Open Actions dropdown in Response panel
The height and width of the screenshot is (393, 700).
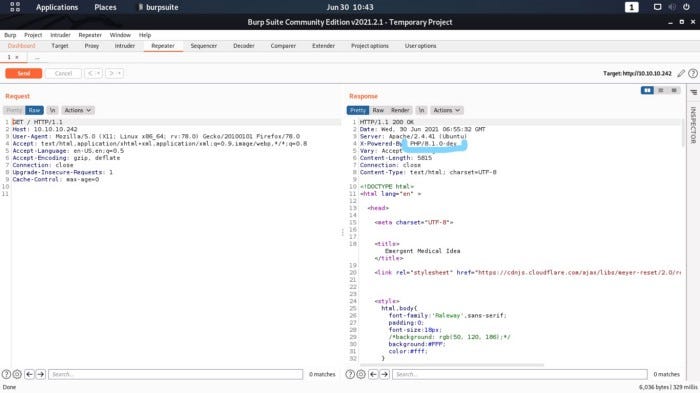coord(446,110)
